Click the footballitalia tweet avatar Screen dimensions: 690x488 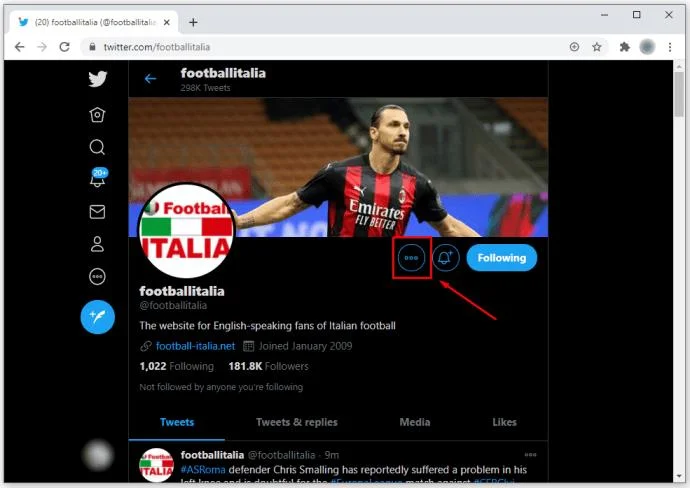coord(156,465)
